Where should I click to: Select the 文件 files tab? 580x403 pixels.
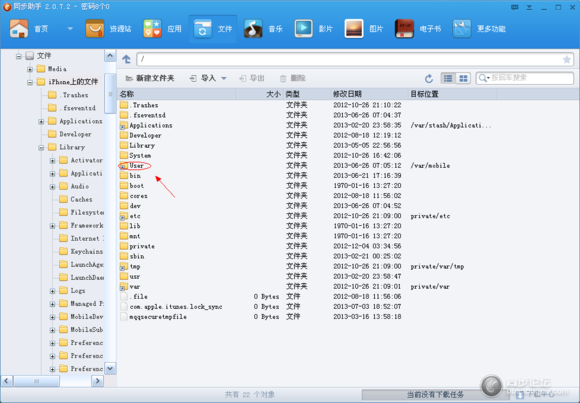213,29
